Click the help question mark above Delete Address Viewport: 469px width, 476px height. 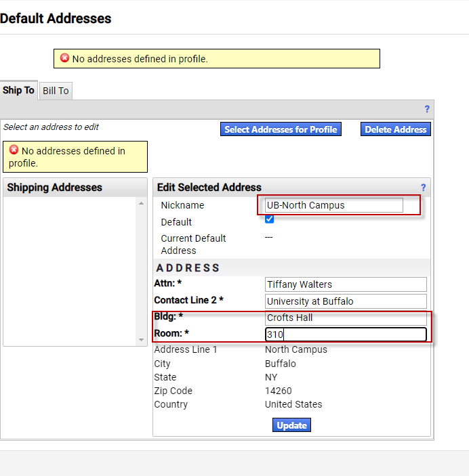427,109
